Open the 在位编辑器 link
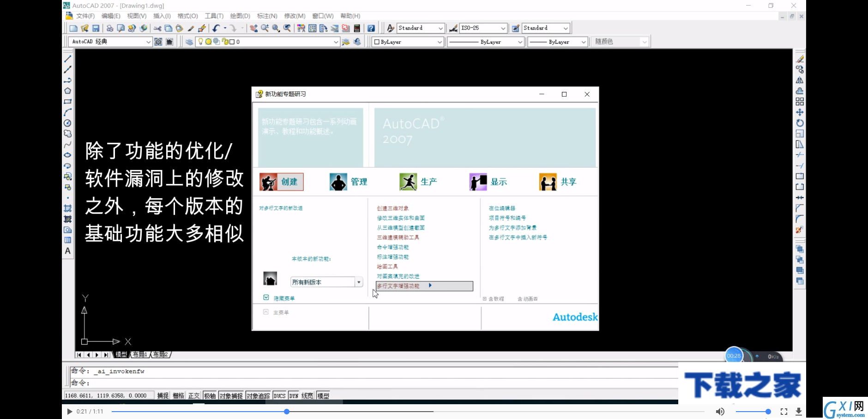Image resolution: width=868 pixels, height=419 pixels. pos(502,208)
